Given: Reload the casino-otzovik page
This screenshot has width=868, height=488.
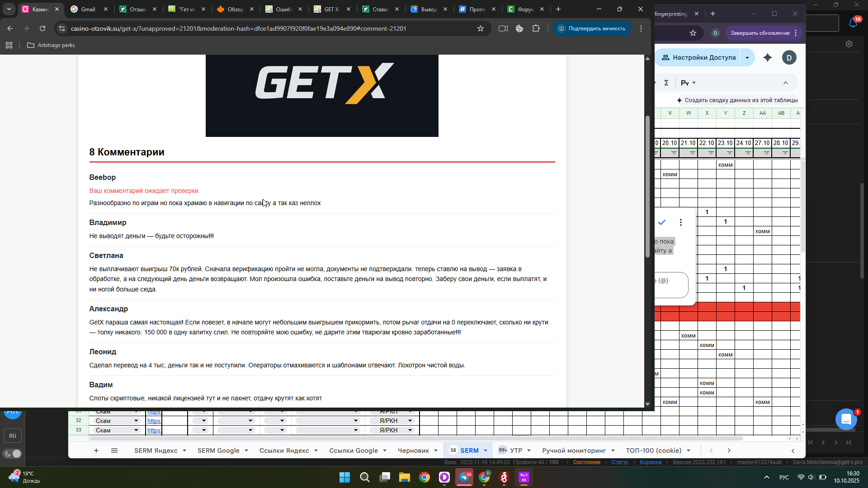Looking at the screenshot, I should pos(42,28).
